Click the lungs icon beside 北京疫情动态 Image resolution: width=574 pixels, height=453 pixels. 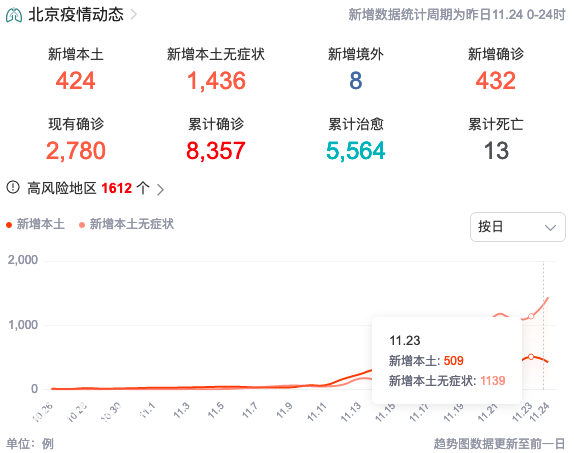14,15
